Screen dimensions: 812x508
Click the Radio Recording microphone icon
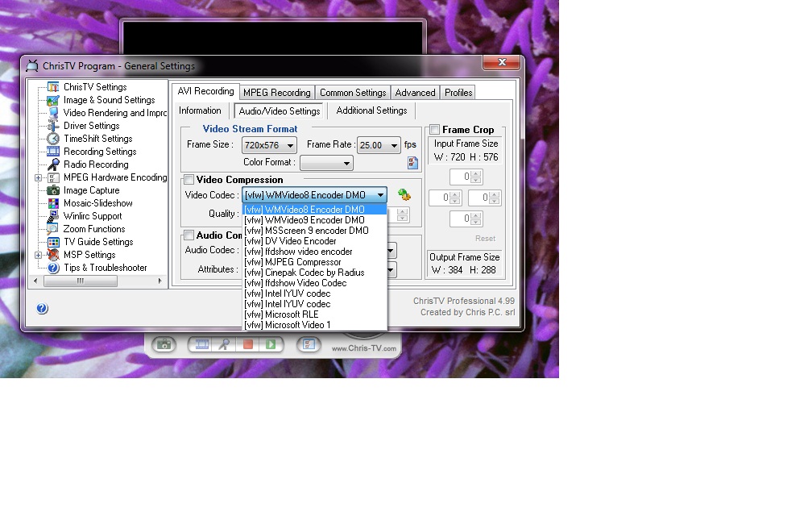coord(53,164)
